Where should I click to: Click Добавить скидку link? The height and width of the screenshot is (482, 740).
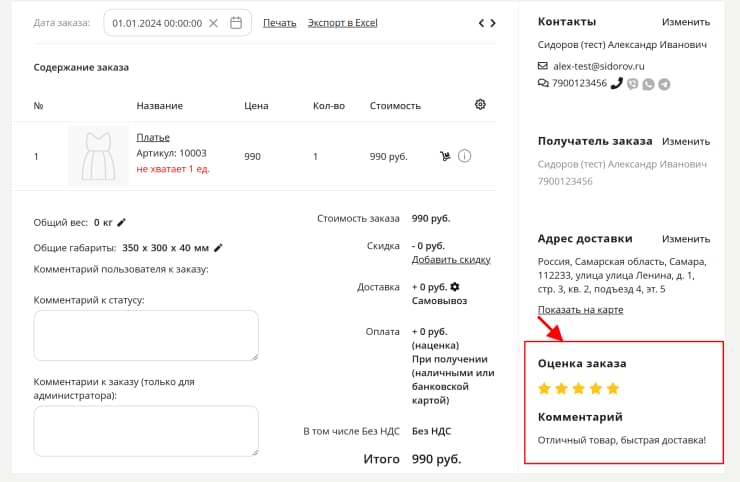click(451, 259)
